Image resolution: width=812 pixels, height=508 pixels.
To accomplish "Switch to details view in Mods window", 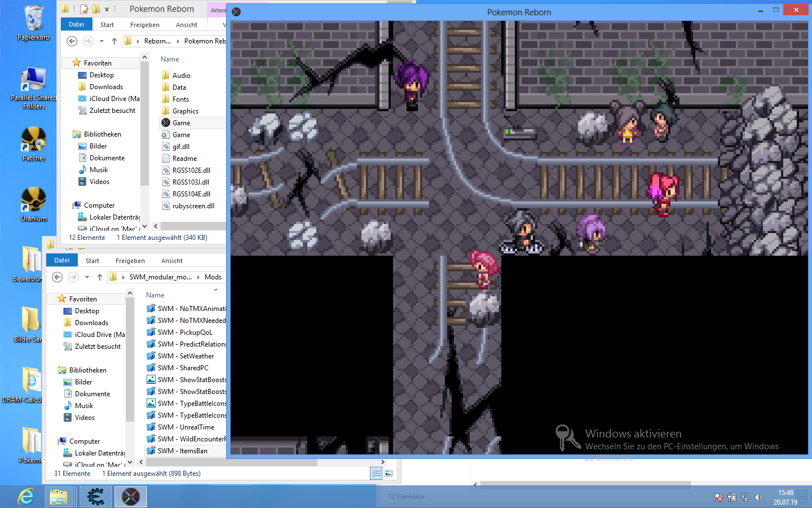I will [376, 474].
